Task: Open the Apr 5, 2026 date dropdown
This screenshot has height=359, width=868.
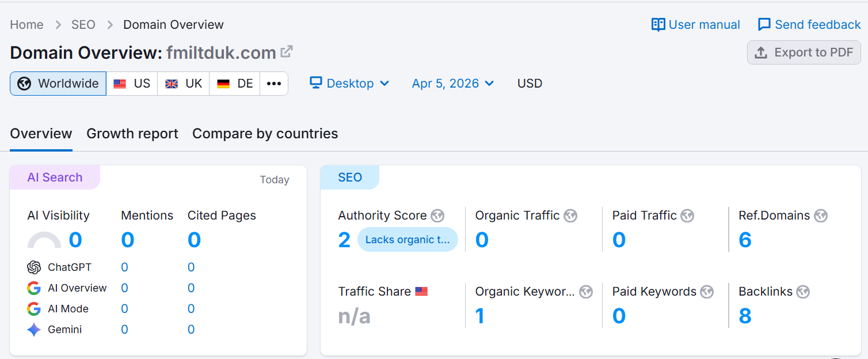Action: click(453, 84)
